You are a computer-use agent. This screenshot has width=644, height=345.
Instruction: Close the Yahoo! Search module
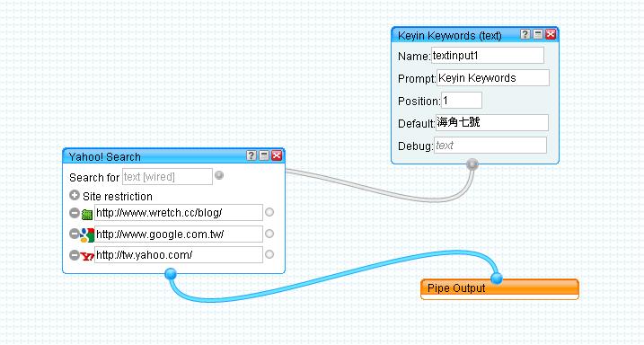tap(277, 155)
